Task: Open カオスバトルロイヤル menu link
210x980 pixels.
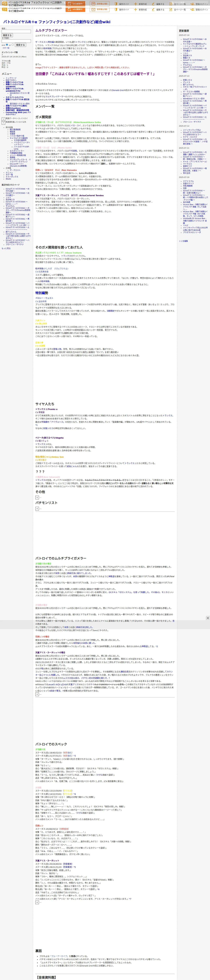Action: [x=15, y=97]
